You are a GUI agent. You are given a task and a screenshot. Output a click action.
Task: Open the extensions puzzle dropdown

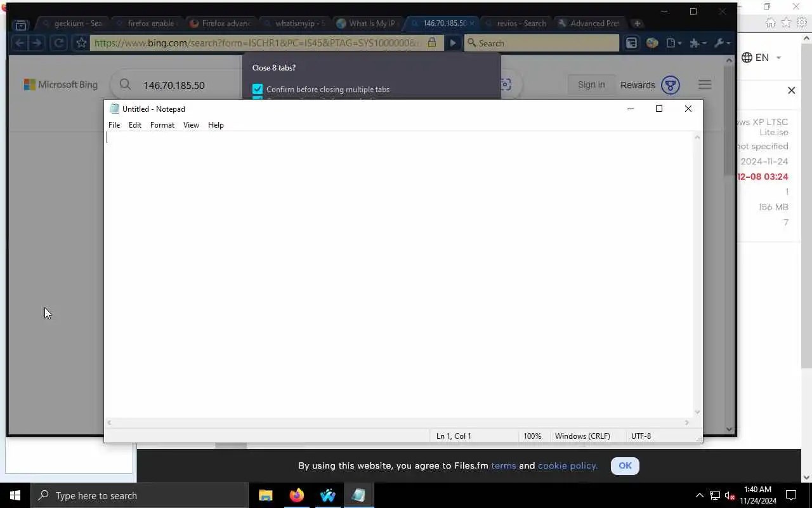[x=698, y=43]
